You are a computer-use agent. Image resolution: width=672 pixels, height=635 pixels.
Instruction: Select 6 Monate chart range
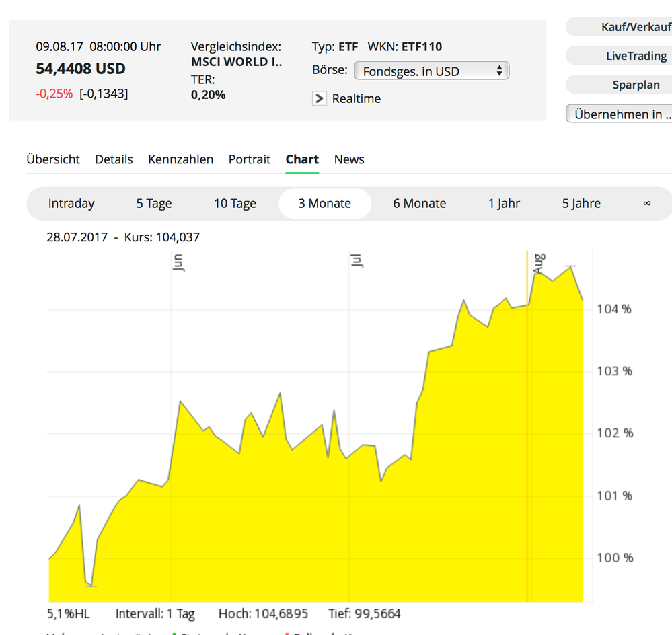click(x=420, y=204)
